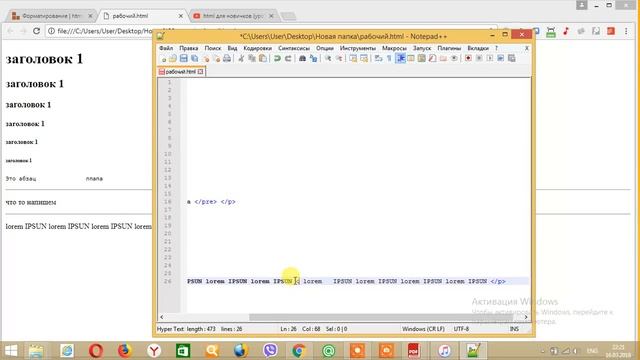Launch Firefox from taskbar
This screenshot has height=360, width=640.
[125, 351]
